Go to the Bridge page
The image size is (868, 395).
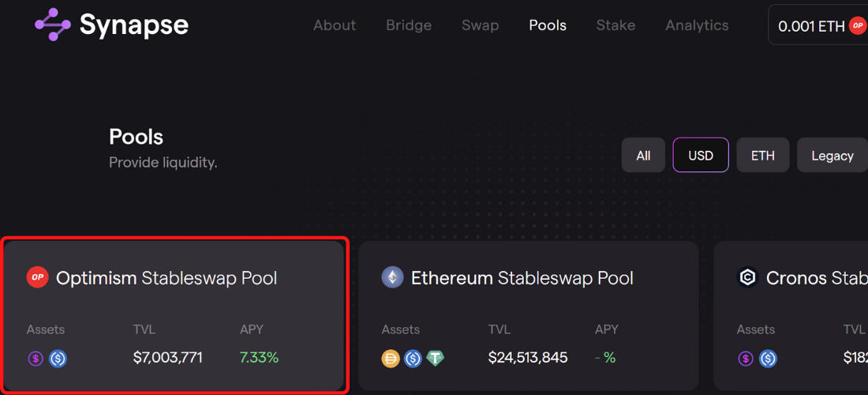(x=409, y=25)
